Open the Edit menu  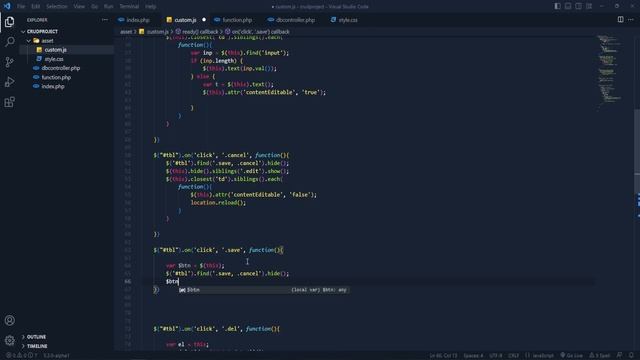[36, 7]
